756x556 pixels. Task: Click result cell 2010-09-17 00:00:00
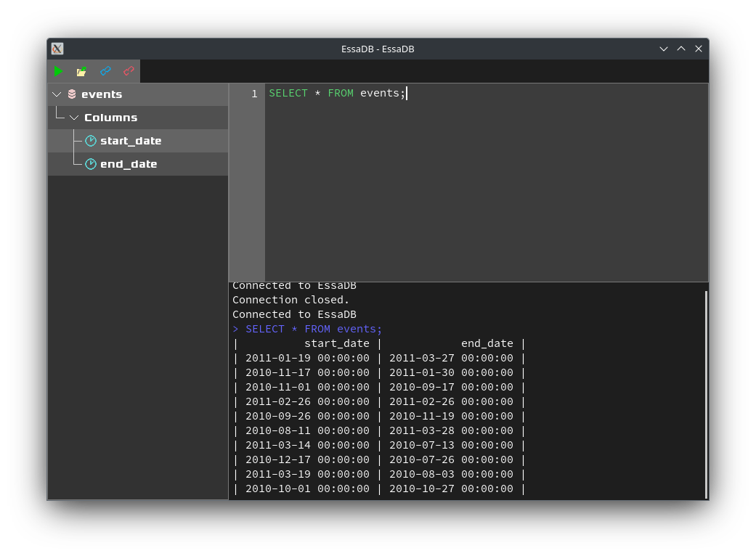pos(451,387)
